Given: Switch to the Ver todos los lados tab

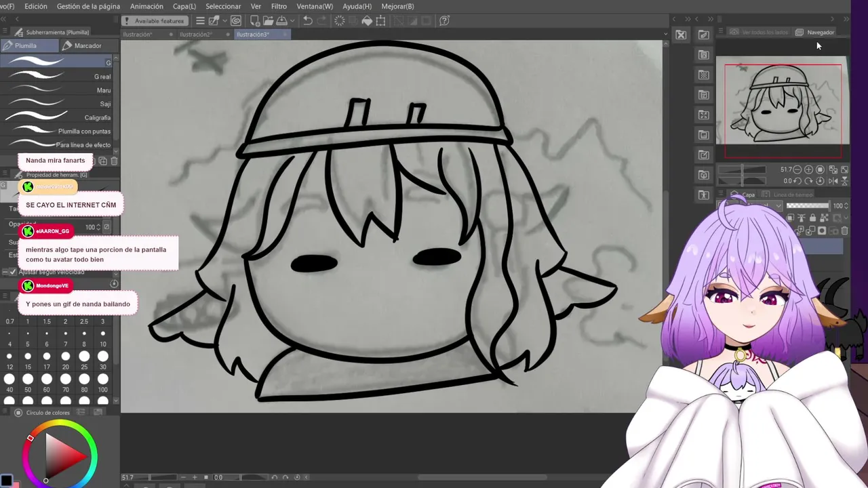Looking at the screenshot, I should coord(758,32).
